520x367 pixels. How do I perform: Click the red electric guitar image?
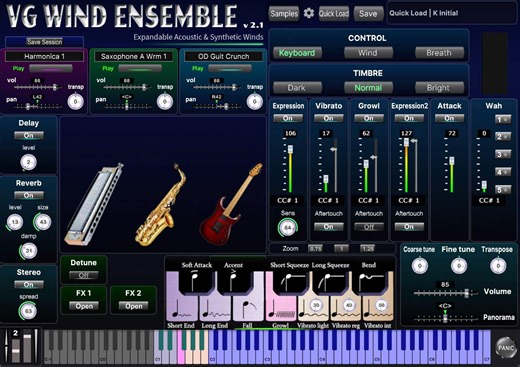pyautogui.click(x=230, y=205)
